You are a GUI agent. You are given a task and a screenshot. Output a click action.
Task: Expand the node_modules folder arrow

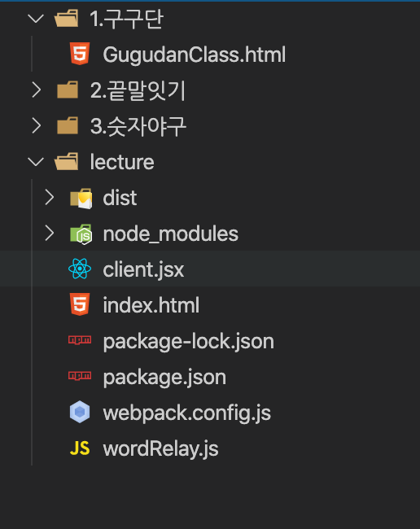(50, 233)
